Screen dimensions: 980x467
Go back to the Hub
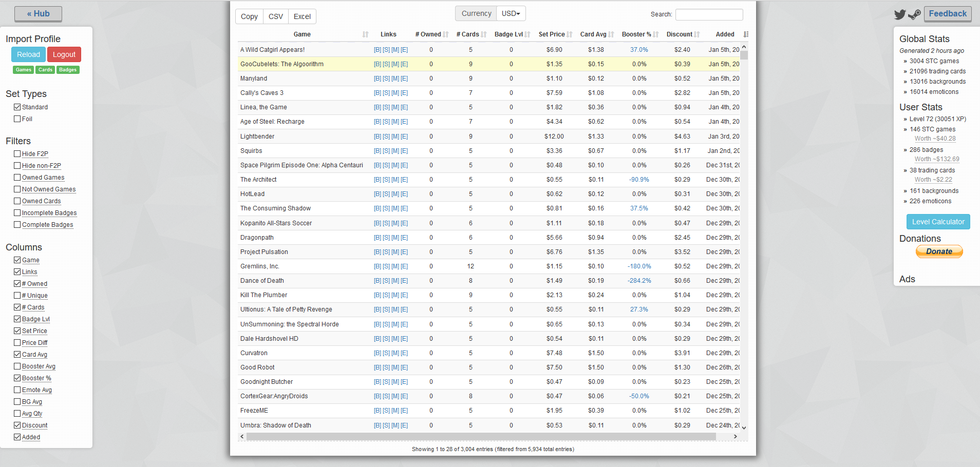click(x=39, y=14)
